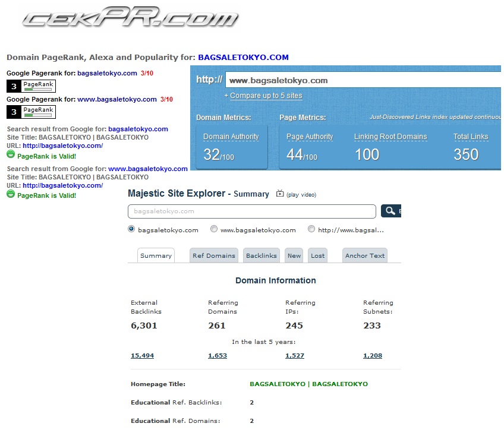Click the 100 linking root domains value
Image resolution: width=504 pixels, height=436 pixels.
point(367,154)
